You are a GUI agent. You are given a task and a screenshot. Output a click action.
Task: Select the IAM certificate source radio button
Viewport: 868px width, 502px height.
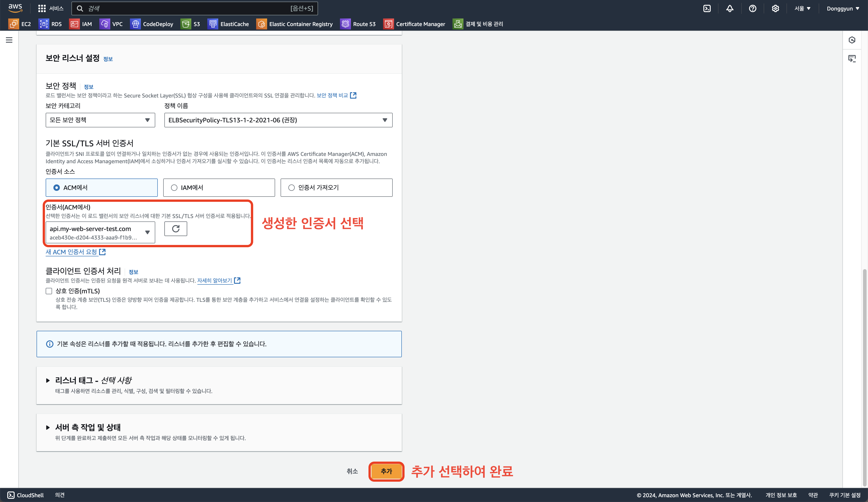[x=174, y=188]
